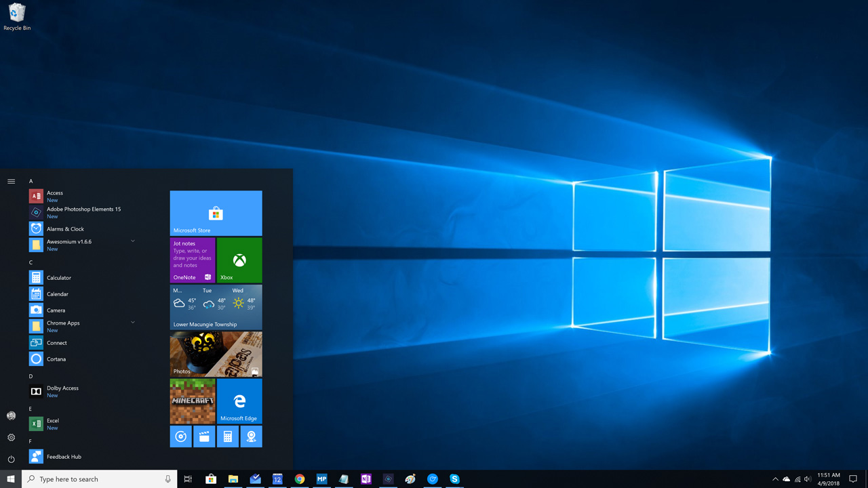The width and height of the screenshot is (868, 488).
Task: Launch Movies & TV from its tile
Action: (204, 436)
